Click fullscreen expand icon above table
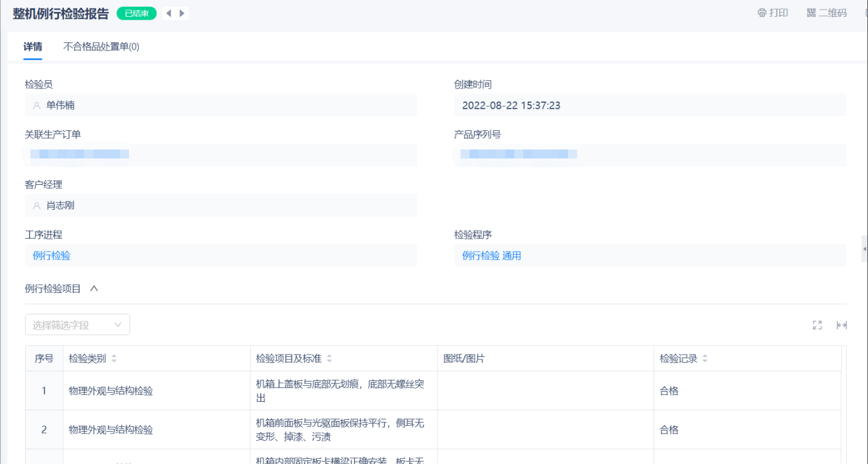 817,325
